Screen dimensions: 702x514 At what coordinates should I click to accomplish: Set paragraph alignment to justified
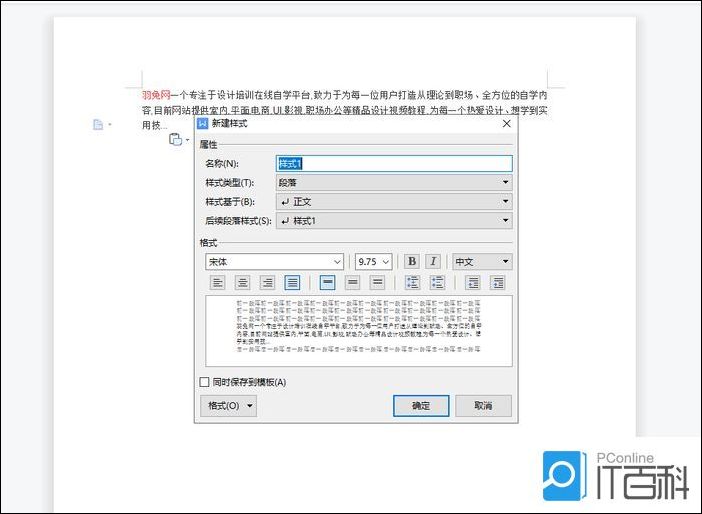coord(292,283)
